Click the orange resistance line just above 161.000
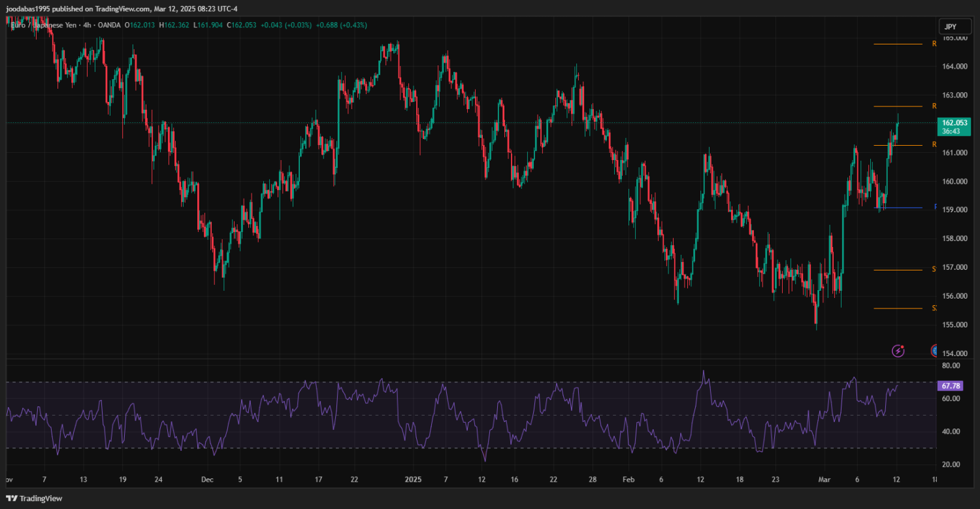Viewport: 980px width, 509px height. tap(898, 145)
